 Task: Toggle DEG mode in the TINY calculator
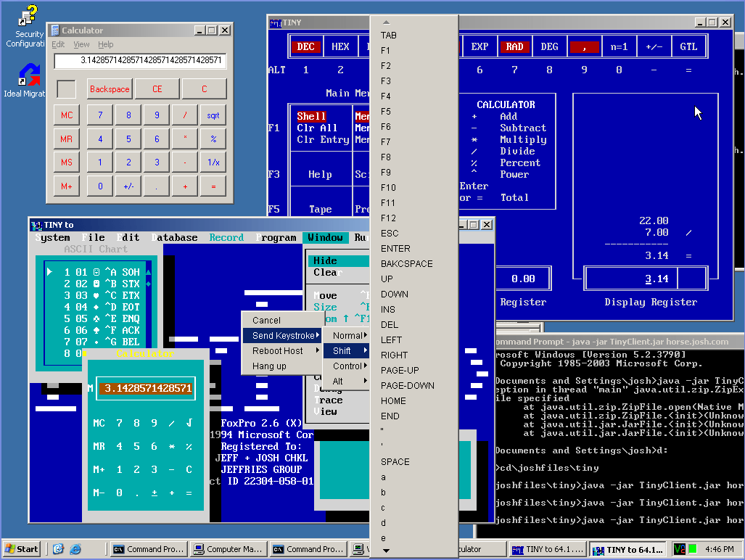pyautogui.click(x=549, y=46)
